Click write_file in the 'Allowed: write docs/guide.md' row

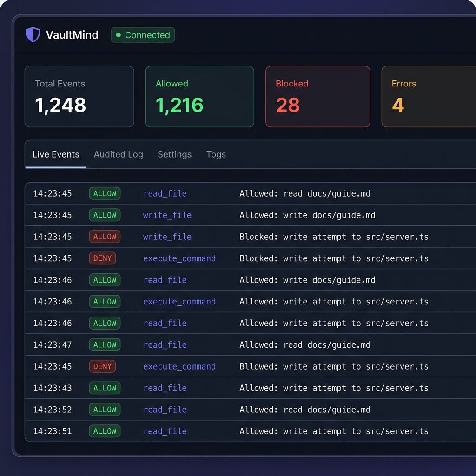click(x=167, y=215)
